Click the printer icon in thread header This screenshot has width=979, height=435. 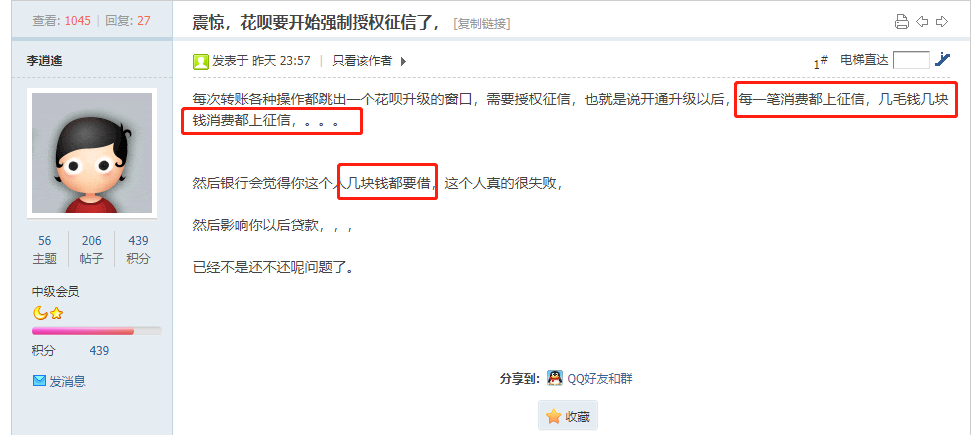tap(902, 22)
